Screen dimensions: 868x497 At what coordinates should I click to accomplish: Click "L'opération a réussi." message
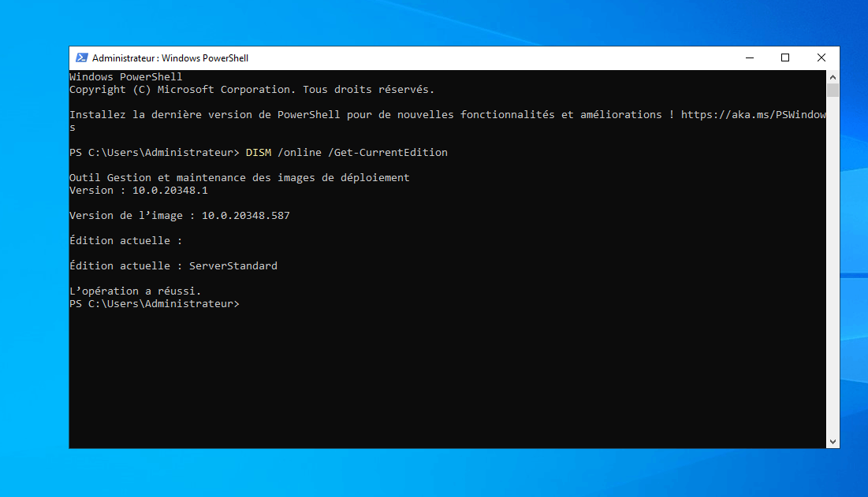click(135, 291)
